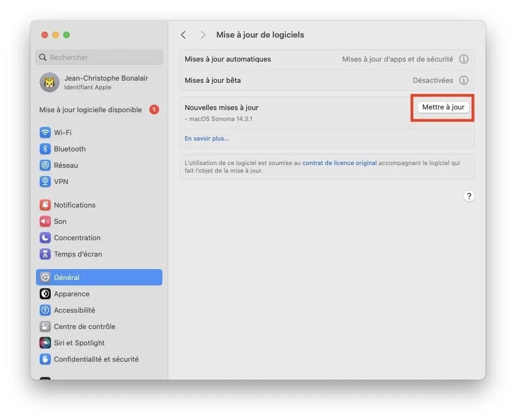Click the VPN icon in sidebar
The width and height of the screenshot is (516, 420).
click(45, 181)
